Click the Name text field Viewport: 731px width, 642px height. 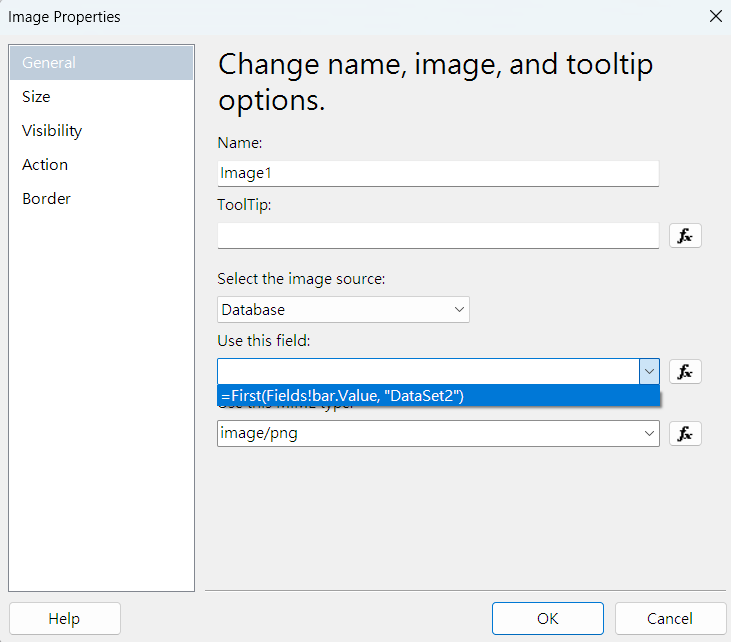coord(437,173)
